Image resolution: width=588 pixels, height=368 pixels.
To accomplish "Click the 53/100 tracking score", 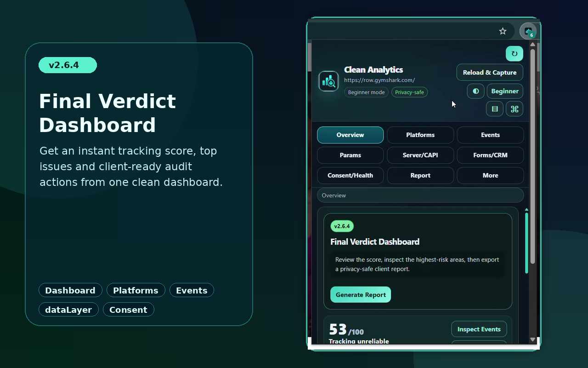I will (x=346, y=330).
